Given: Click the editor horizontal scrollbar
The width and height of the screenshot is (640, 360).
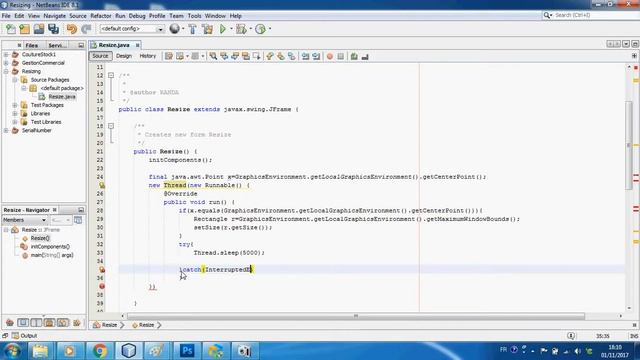Looking at the screenshot, I should (356, 316).
